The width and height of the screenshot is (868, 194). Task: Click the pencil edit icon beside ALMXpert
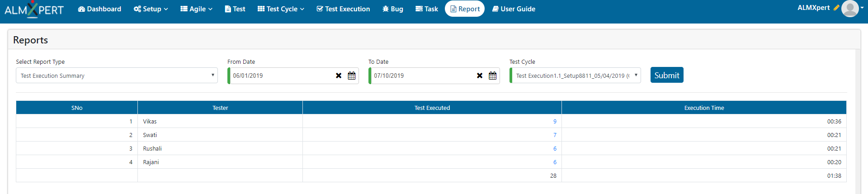tap(836, 8)
